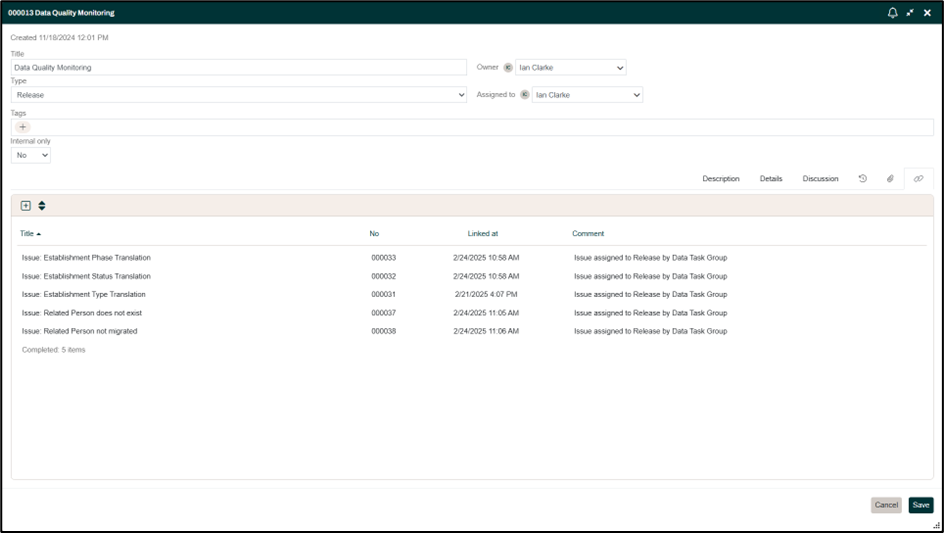This screenshot has width=944, height=533.
Task: Click the Owner avatar icon
Action: point(508,67)
